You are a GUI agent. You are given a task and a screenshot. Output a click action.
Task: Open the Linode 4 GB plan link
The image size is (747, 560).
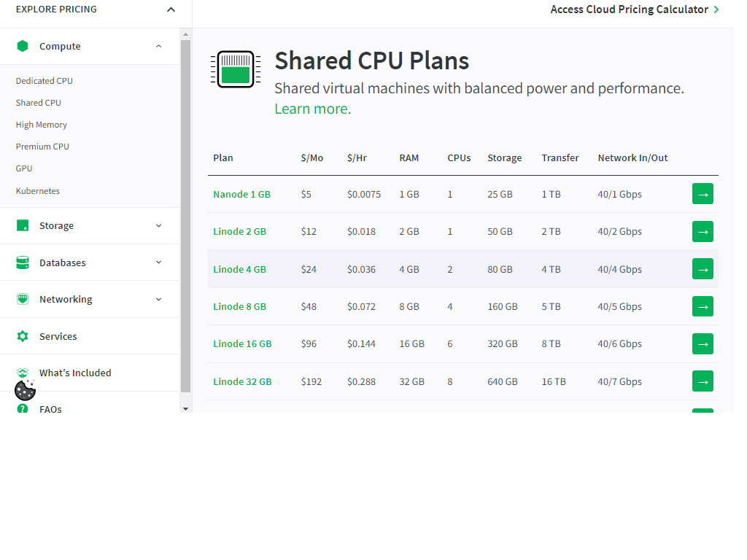[x=239, y=270]
